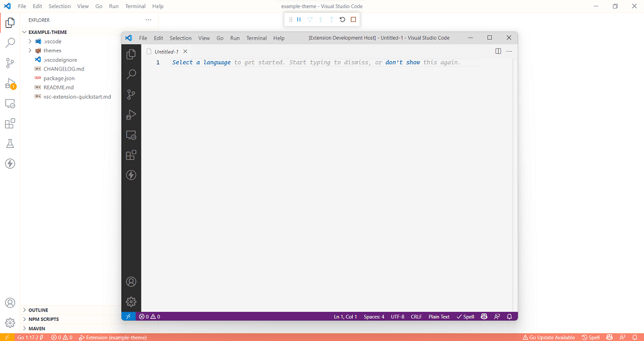Toggle Spell checkmark in host status bar
The width and height of the screenshot is (644, 341).
tap(465, 316)
